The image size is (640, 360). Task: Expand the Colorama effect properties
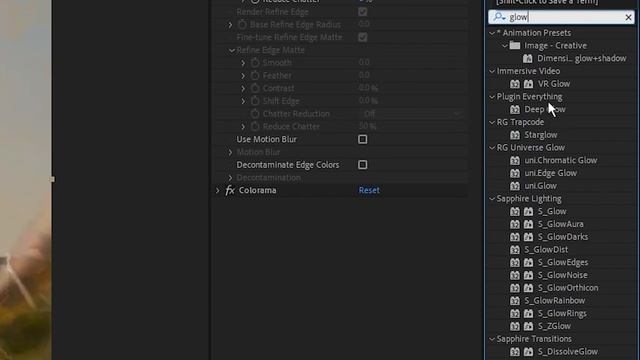pos(218,190)
